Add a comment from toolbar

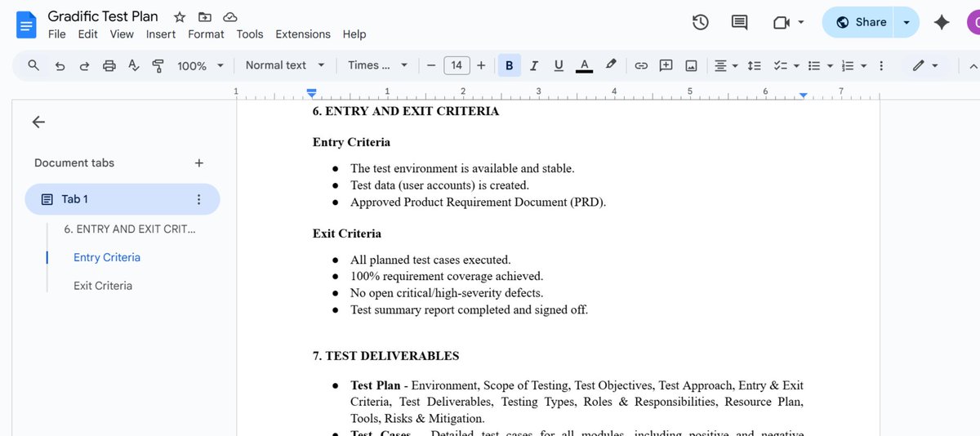pos(666,65)
